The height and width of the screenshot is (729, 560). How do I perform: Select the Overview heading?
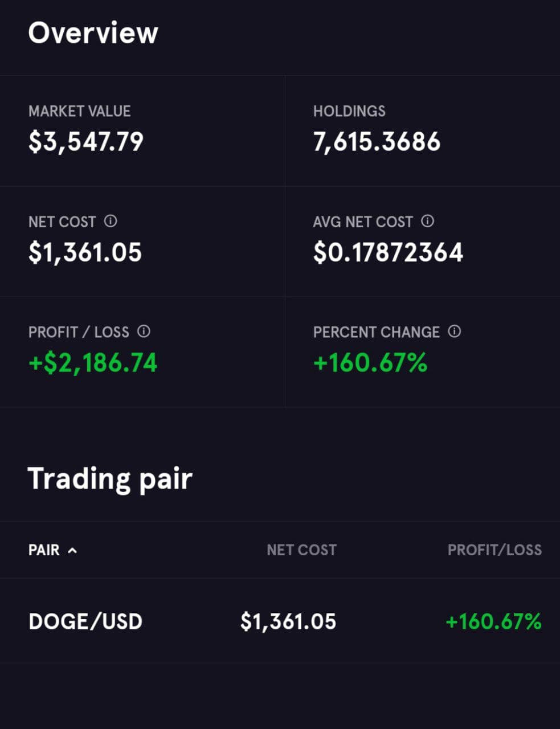(x=93, y=32)
